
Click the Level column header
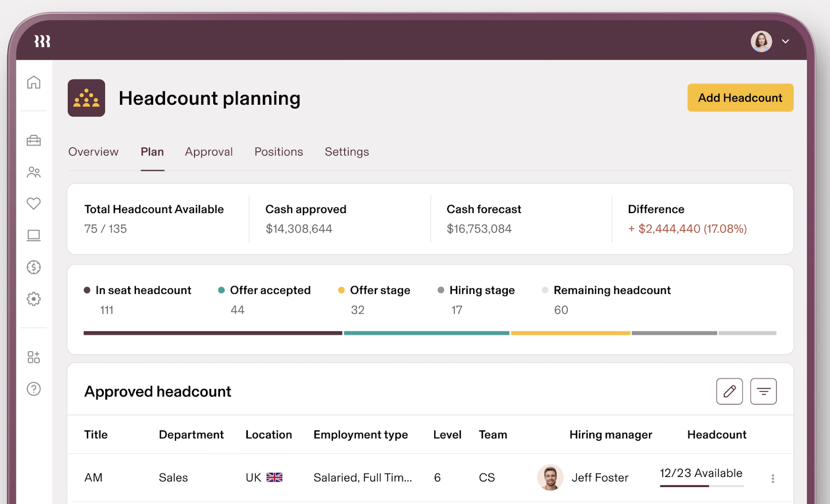pyautogui.click(x=447, y=435)
